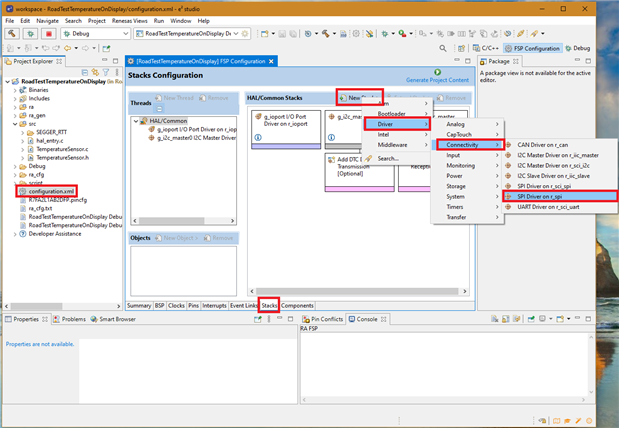Viewport: 619px width, 428px height.
Task: Open the Debug launch mode dropdown
Action: (x=125, y=33)
